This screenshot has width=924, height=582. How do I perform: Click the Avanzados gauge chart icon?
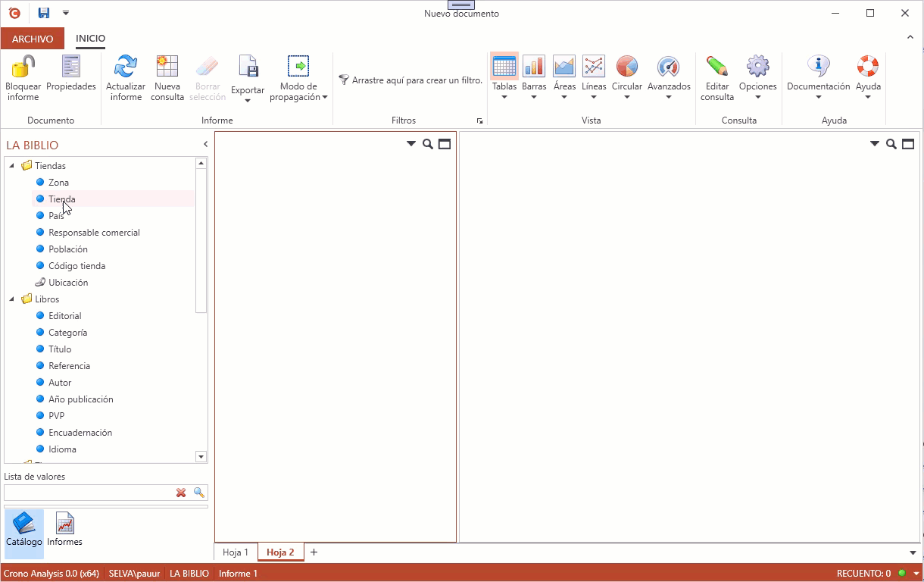pos(668,67)
